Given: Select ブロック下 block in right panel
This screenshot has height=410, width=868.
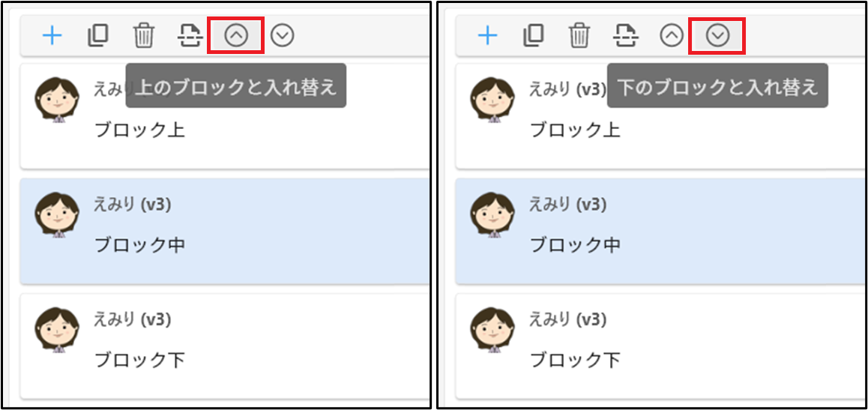Looking at the screenshot, I should [662, 346].
